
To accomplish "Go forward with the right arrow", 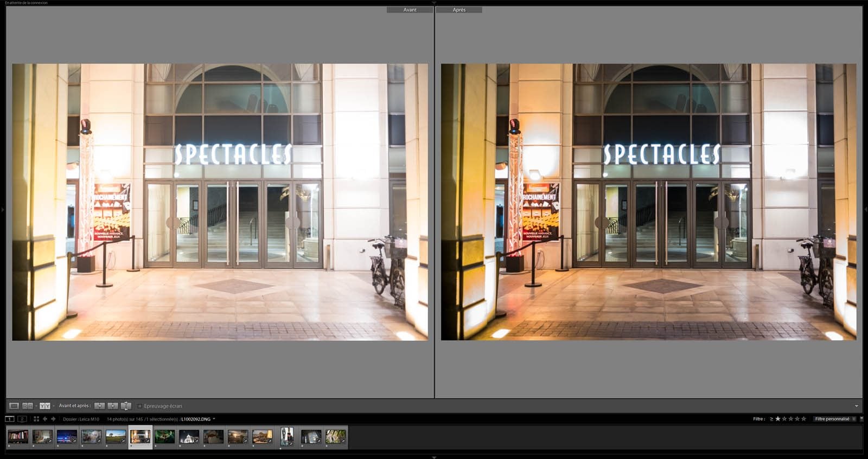I will (53, 419).
